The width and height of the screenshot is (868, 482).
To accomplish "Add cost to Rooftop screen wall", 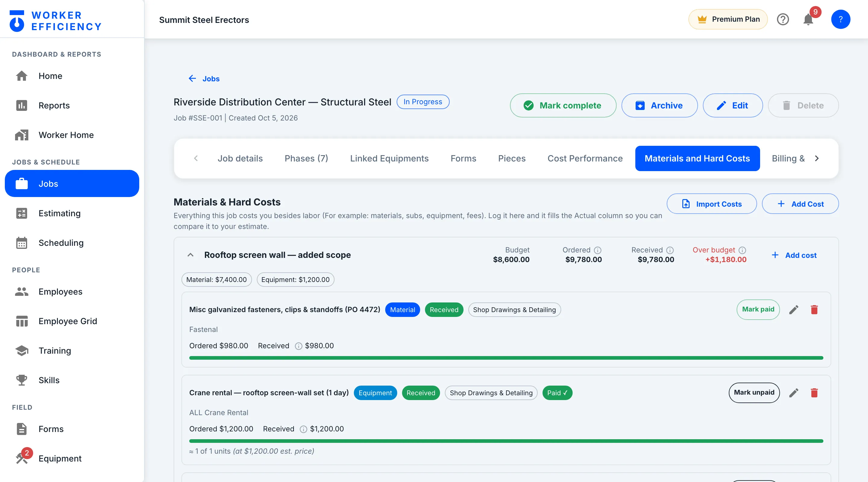I will [794, 255].
